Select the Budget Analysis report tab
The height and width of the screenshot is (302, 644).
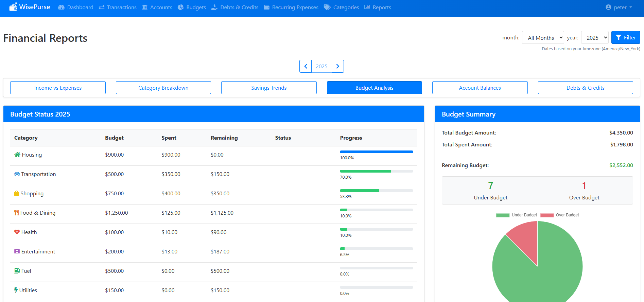[x=375, y=88]
